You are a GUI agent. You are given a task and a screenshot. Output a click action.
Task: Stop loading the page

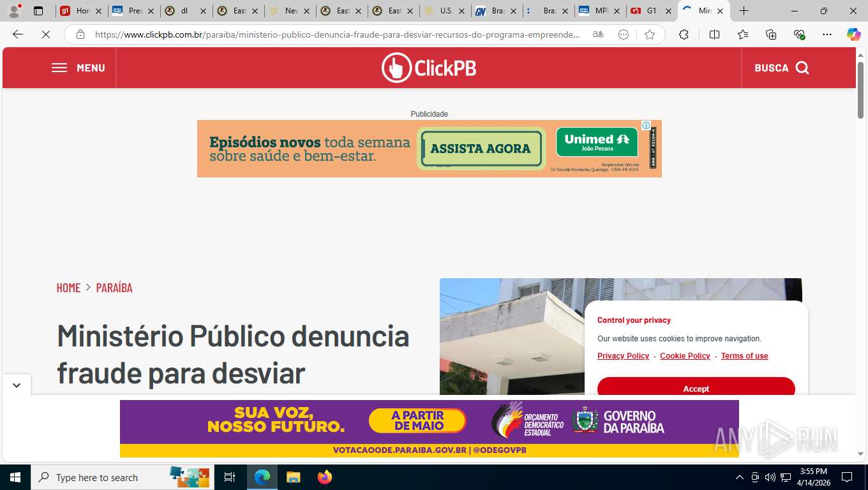tap(46, 34)
